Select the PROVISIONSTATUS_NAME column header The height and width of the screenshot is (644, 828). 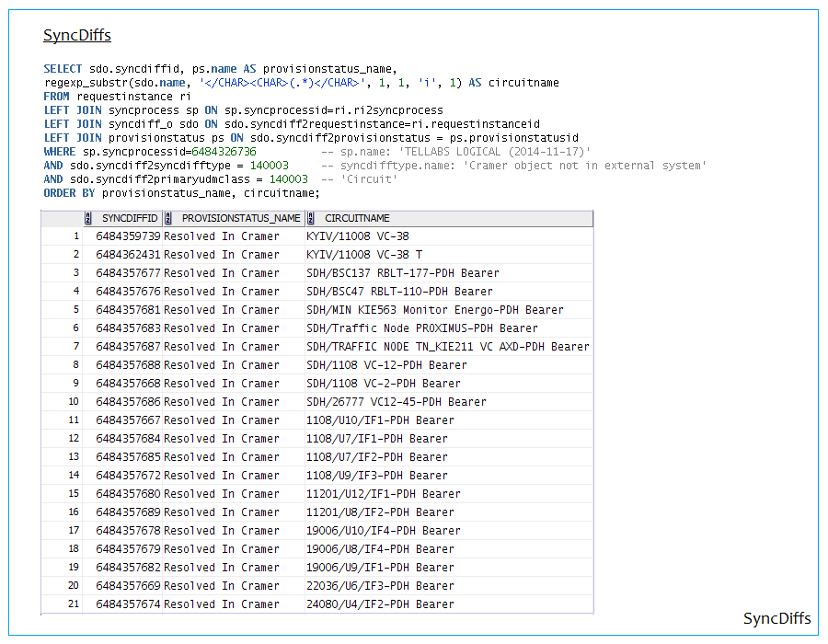click(240, 218)
